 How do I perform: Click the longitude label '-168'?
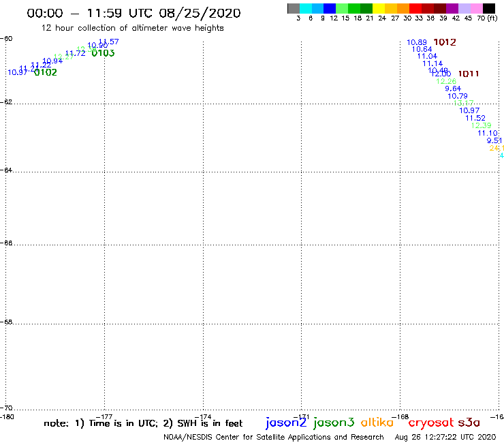pos(400,417)
